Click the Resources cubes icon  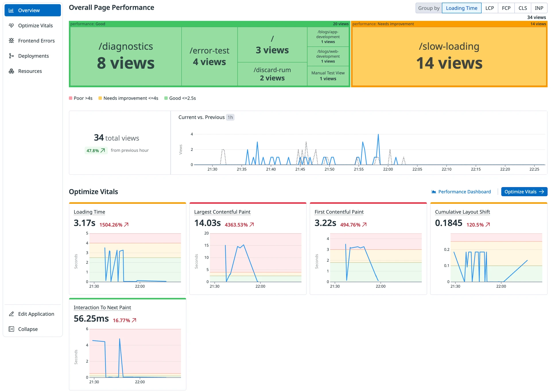[x=11, y=71]
